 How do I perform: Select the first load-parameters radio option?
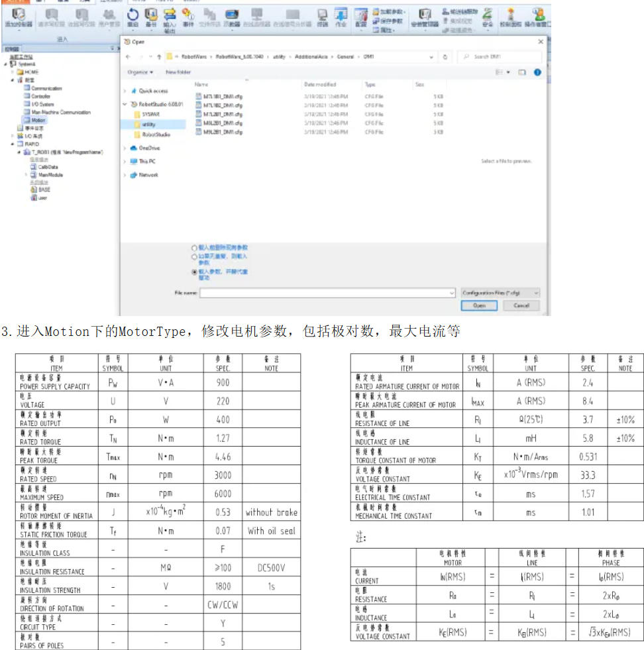194,248
